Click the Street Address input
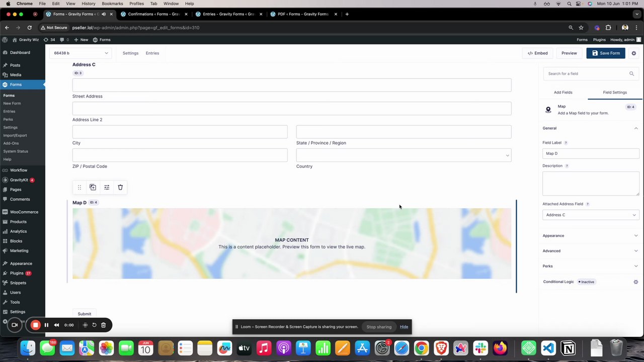The height and width of the screenshot is (362, 644). coord(292,85)
